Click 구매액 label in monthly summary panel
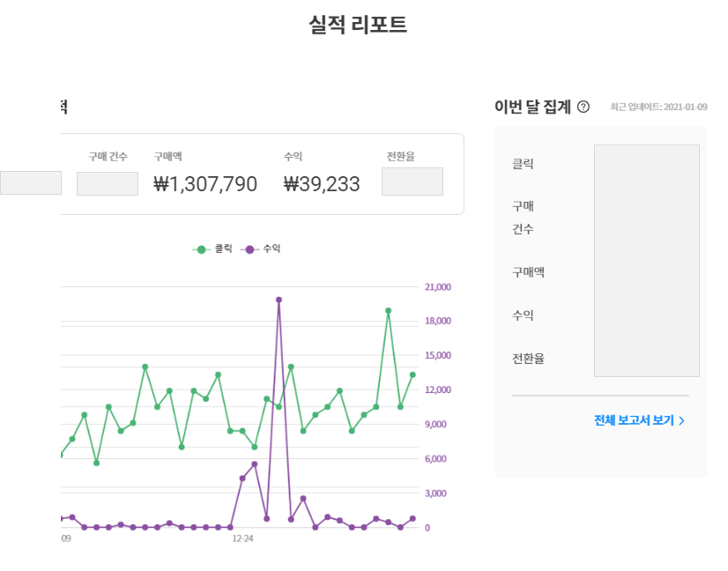 tap(528, 272)
